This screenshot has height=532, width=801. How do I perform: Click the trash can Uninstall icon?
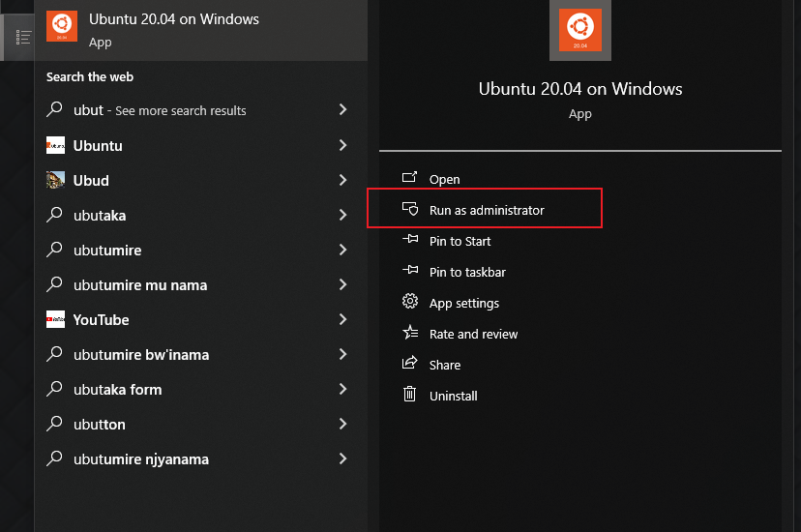[410, 394]
